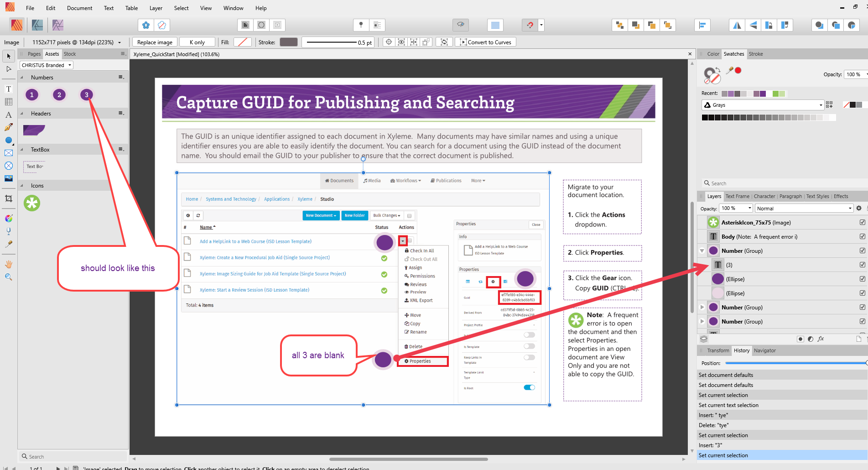Collapse the Numbers assets category

(21, 77)
